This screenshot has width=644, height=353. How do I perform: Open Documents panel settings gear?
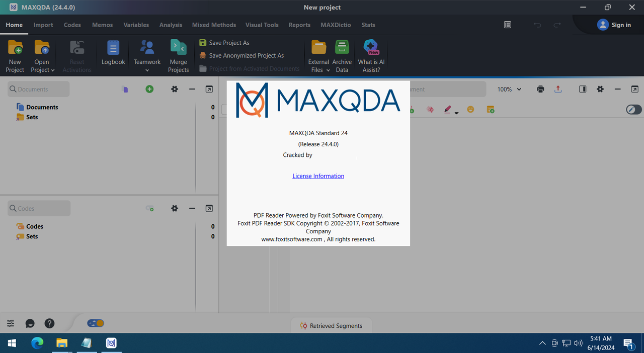coord(175,89)
